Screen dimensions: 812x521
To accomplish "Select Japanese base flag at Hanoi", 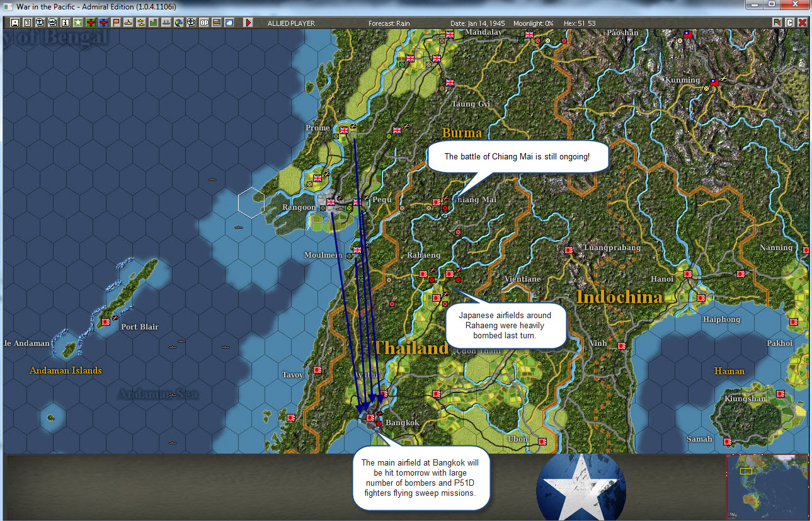I will (688, 274).
